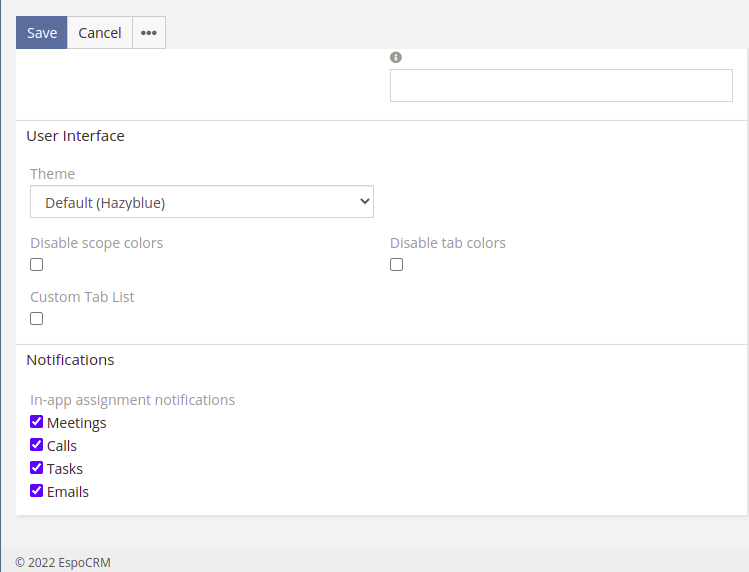Uncheck Calls assignment notifications

tap(37, 445)
